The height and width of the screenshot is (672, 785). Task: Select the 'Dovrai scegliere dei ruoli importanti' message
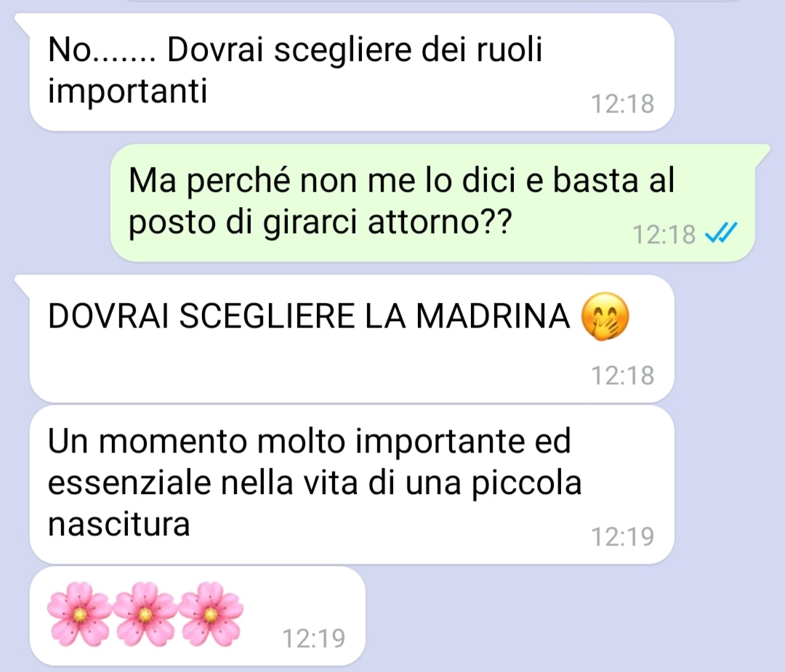click(x=352, y=72)
